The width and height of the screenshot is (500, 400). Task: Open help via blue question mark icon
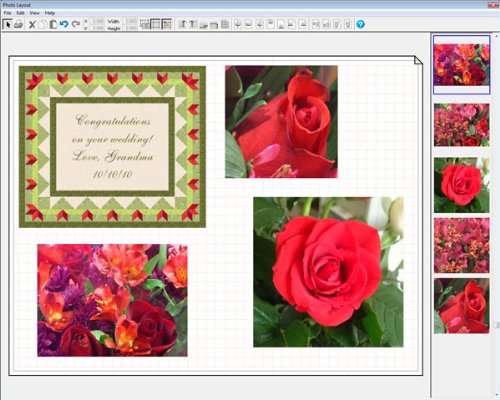click(360, 24)
